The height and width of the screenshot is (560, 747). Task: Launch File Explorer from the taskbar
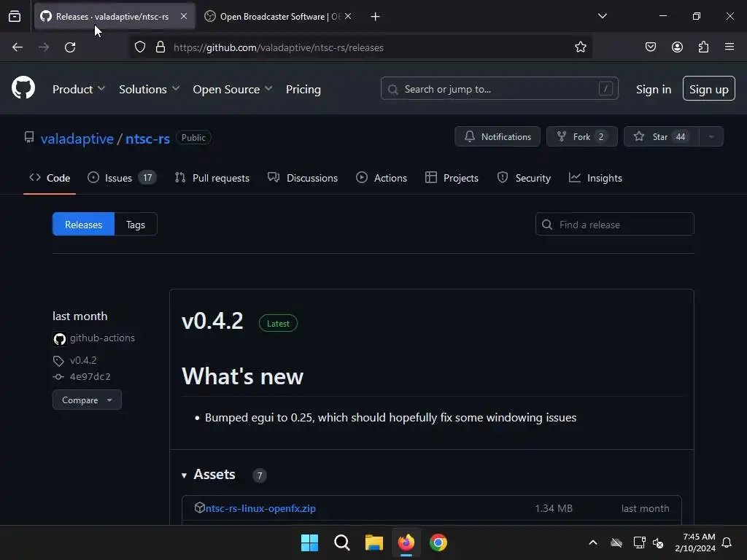click(374, 542)
